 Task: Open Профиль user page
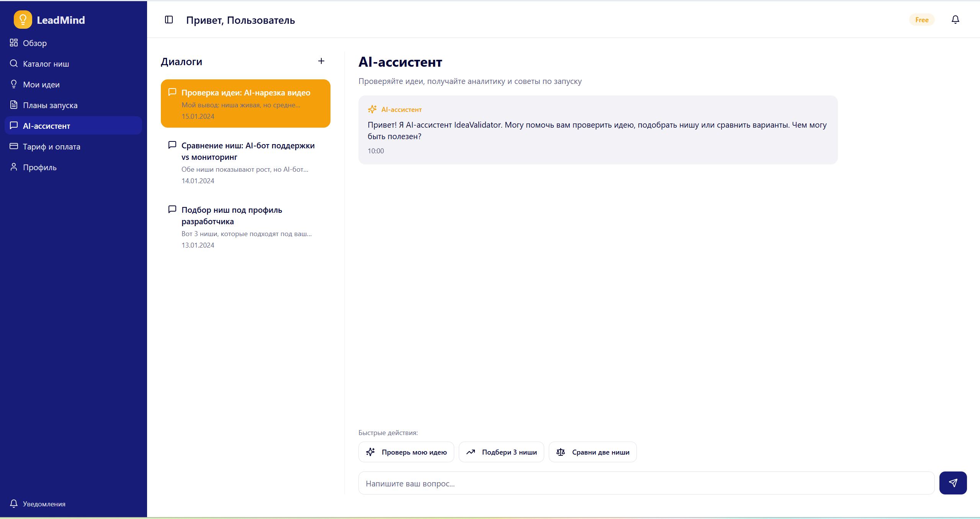click(x=39, y=167)
